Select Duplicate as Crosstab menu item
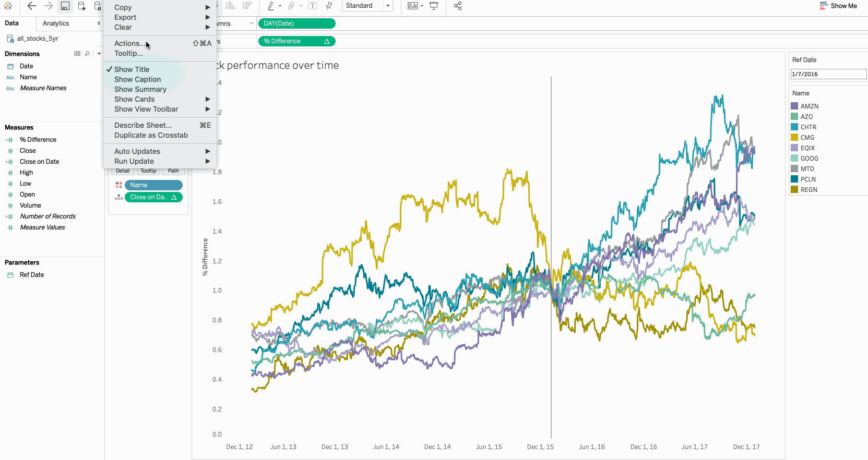 (151, 135)
